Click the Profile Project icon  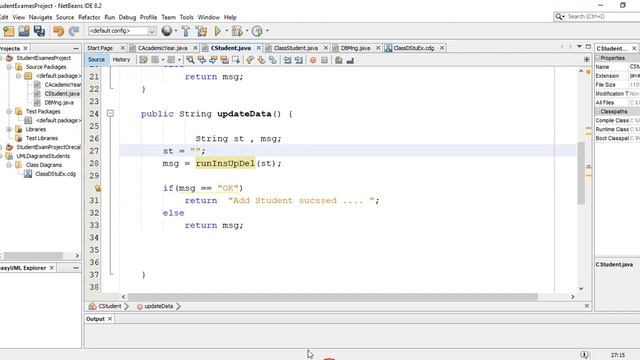[257, 31]
